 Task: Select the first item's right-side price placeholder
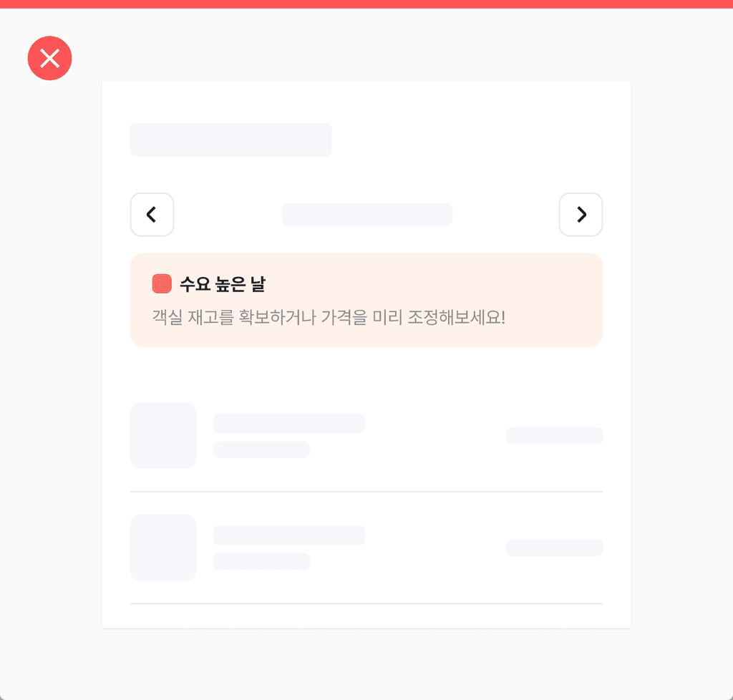(x=555, y=435)
